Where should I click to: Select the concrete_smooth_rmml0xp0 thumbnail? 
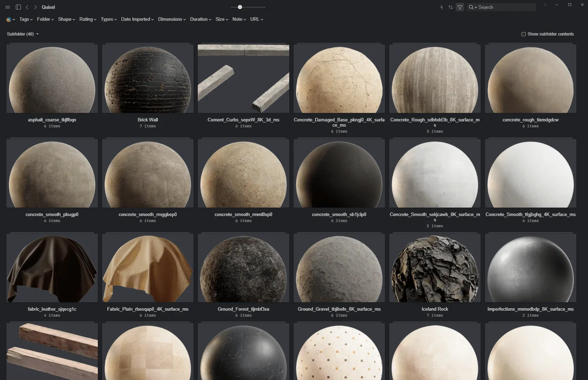point(244,173)
